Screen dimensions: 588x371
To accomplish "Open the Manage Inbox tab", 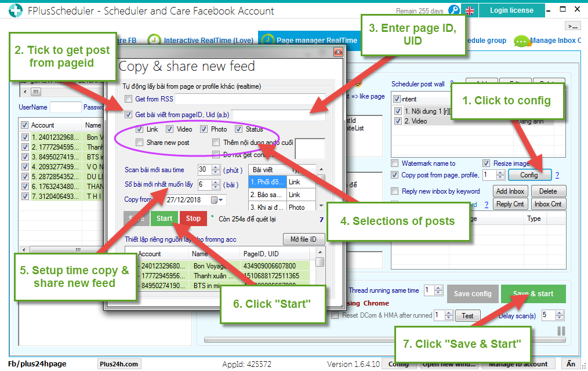I will click(x=556, y=41).
